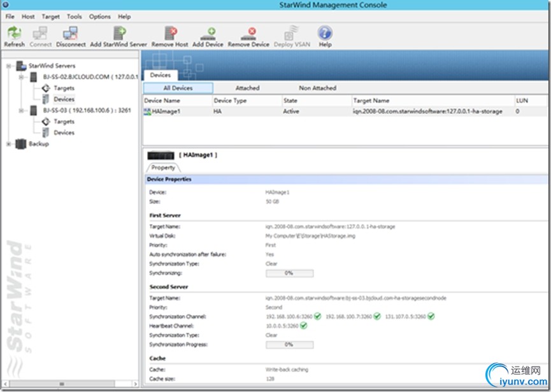Click the Connect toolbar icon
This screenshot has width=551, height=392.
(x=40, y=33)
